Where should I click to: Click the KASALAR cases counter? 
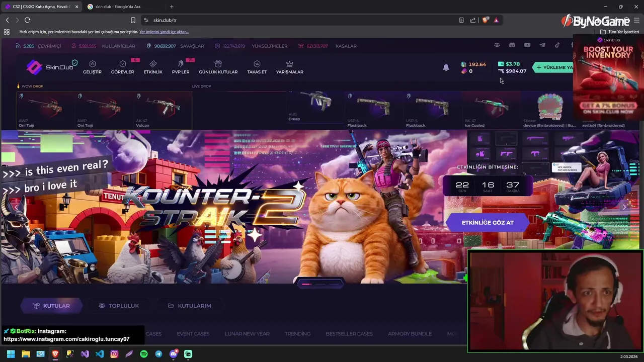pyautogui.click(x=328, y=46)
